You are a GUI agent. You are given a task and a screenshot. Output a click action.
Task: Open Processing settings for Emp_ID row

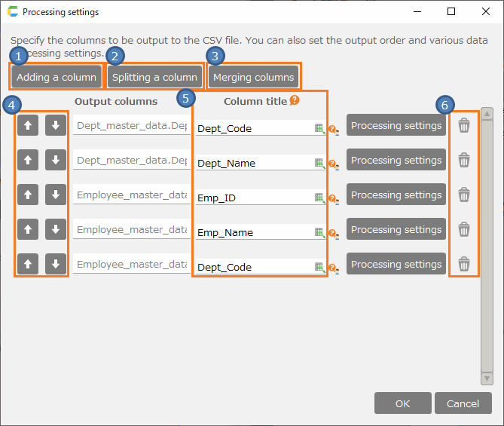(396, 195)
